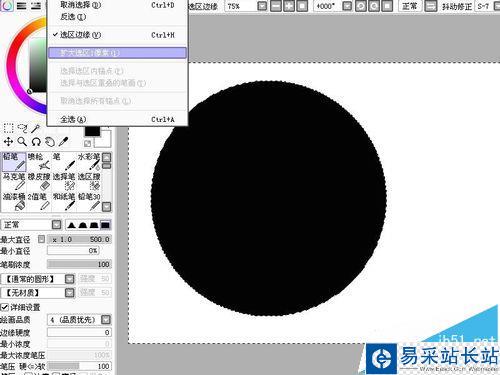
Task: Choose the 笔 pen brush
Action: tap(64, 162)
